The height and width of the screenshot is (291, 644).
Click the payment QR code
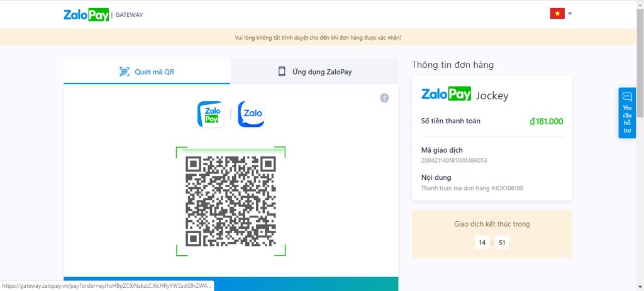pyautogui.click(x=230, y=201)
